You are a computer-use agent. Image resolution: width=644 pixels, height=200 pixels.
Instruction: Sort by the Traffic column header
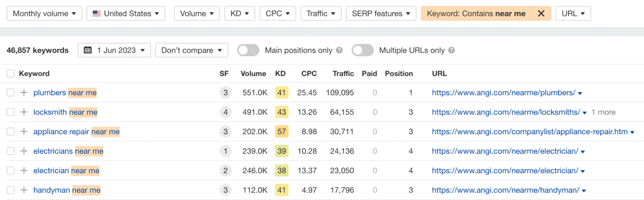pyautogui.click(x=343, y=74)
